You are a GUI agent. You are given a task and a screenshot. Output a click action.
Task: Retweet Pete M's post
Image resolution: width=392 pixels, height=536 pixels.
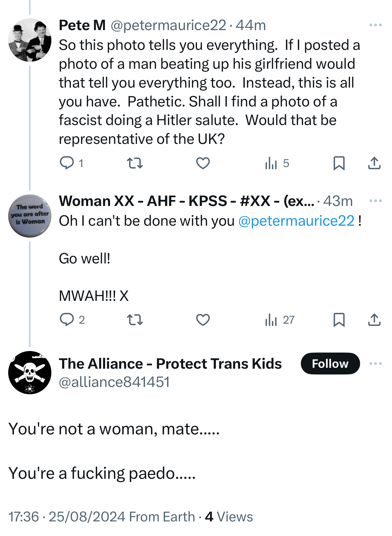click(x=135, y=163)
